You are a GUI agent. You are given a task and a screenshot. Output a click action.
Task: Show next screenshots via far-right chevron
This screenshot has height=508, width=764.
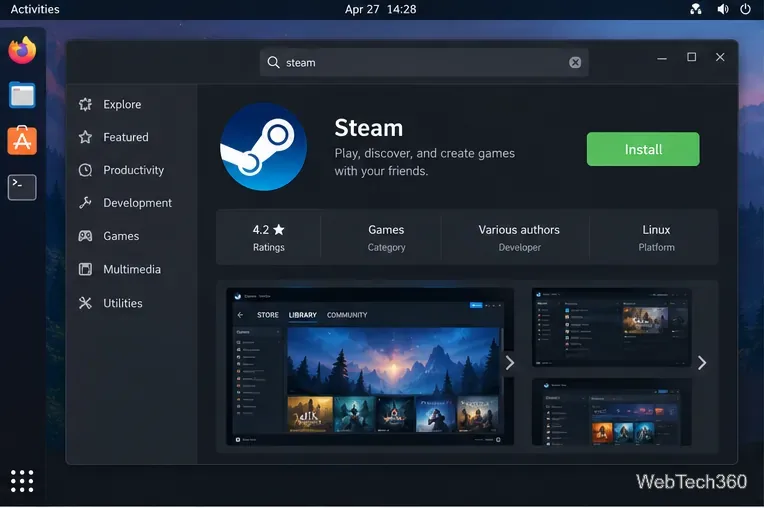(x=702, y=362)
